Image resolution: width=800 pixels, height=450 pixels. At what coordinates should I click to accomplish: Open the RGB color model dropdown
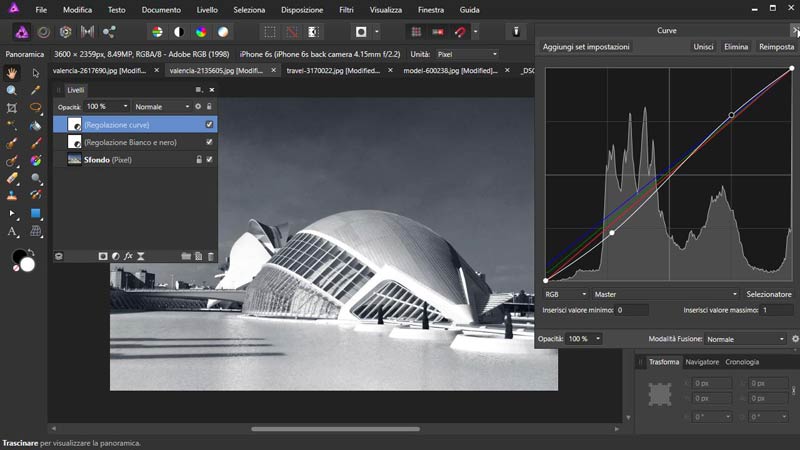click(566, 294)
